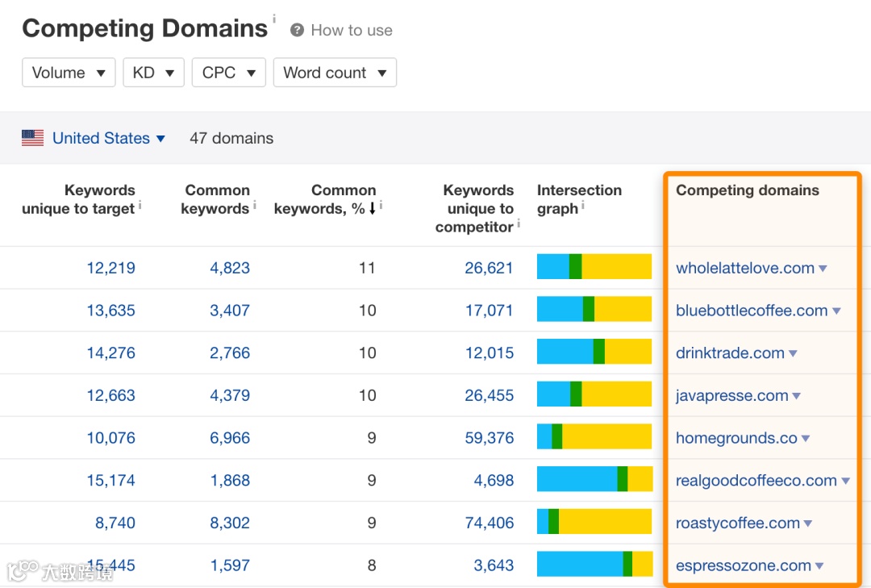Screen dimensions: 871x588
Task: Click info icon beside Competing Domains title
Action: click(x=274, y=19)
